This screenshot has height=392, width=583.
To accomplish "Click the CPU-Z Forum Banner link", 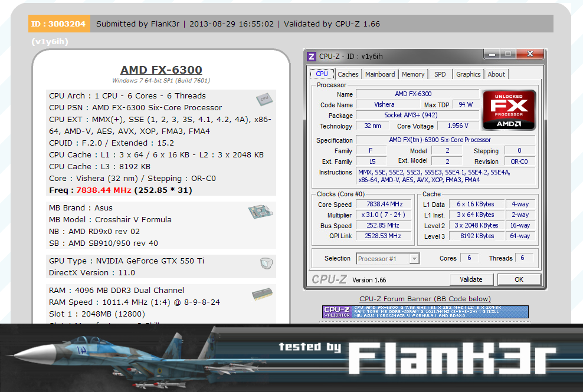I will click(425, 299).
